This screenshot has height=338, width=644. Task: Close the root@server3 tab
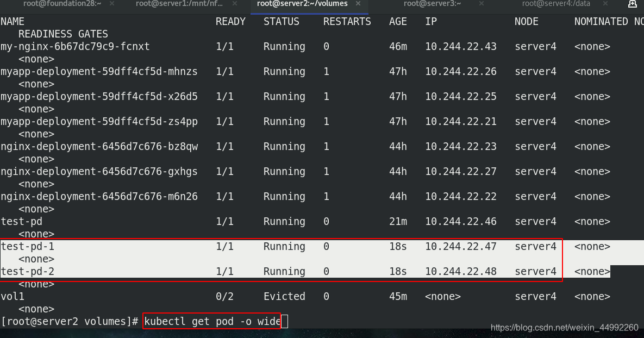point(482,4)
